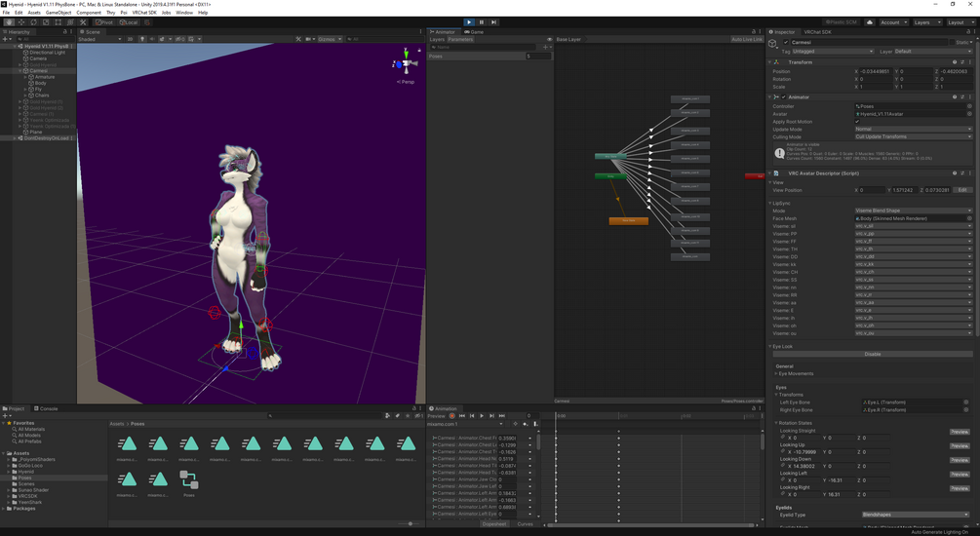Image resolution: width=980 pixels, height=536 pixels.
Task: Open the Layer dropdown showing Default
Action: [x=934, y=52]
